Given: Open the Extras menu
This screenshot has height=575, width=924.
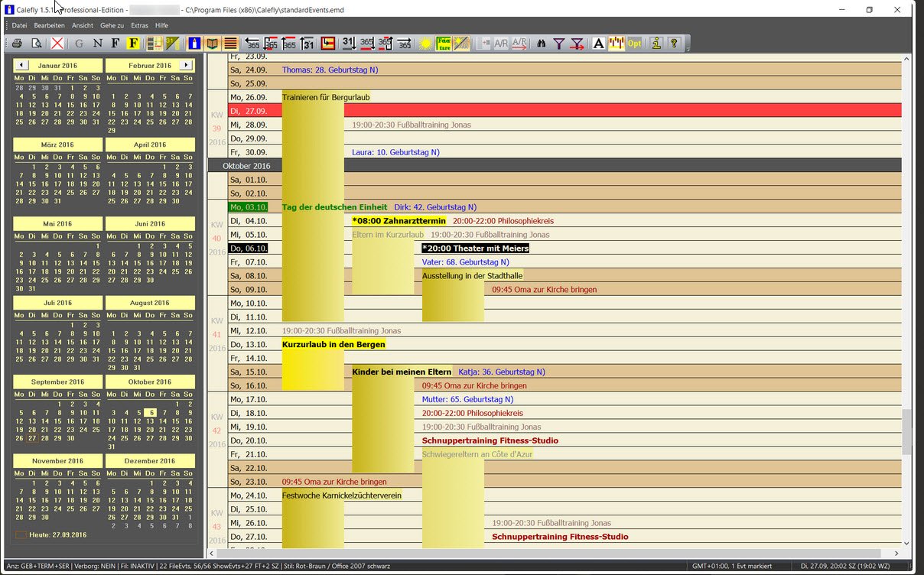Looking at the screenshot, I should coord(139,25).
